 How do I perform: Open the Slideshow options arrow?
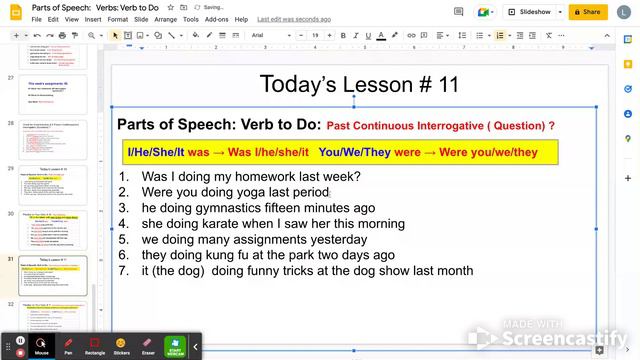(560, 12)
